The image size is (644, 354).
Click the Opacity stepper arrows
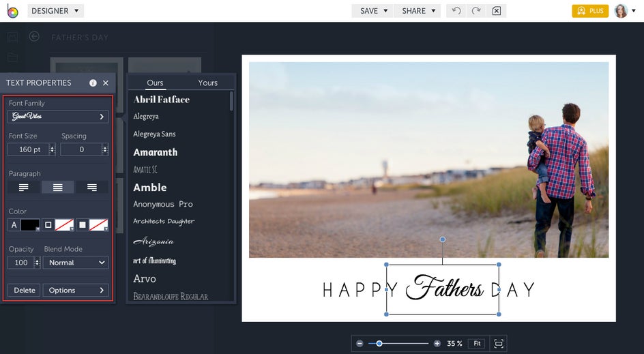point(37,263)
